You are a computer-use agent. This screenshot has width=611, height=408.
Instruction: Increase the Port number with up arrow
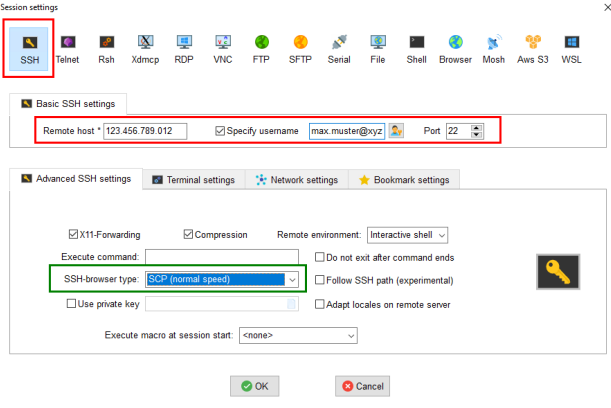[476, 127]
